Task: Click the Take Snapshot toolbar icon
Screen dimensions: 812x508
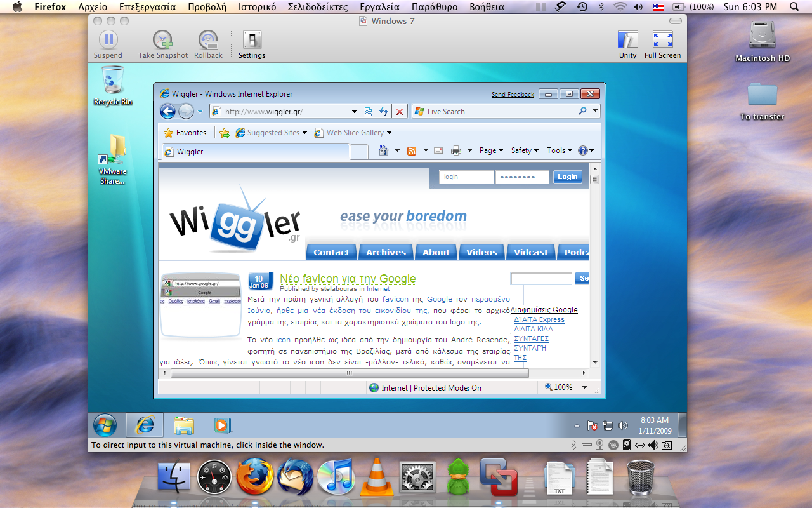Action: [x=163, y=40]
